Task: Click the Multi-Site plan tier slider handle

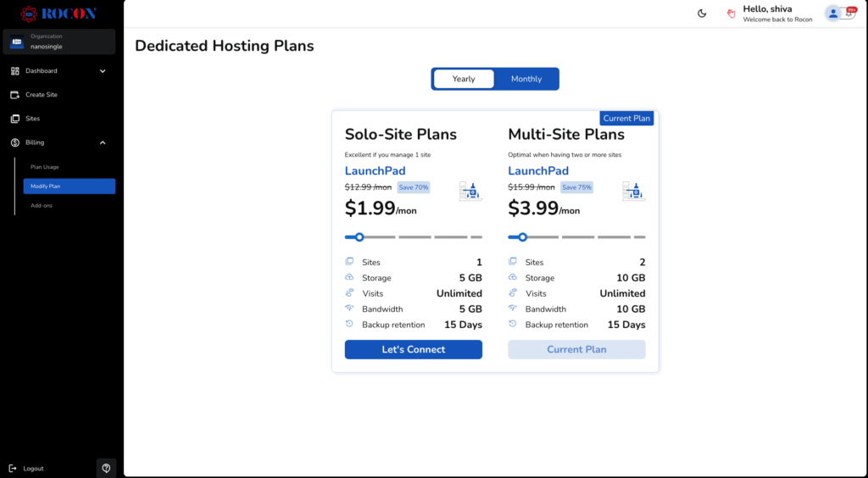Action: 522,237
